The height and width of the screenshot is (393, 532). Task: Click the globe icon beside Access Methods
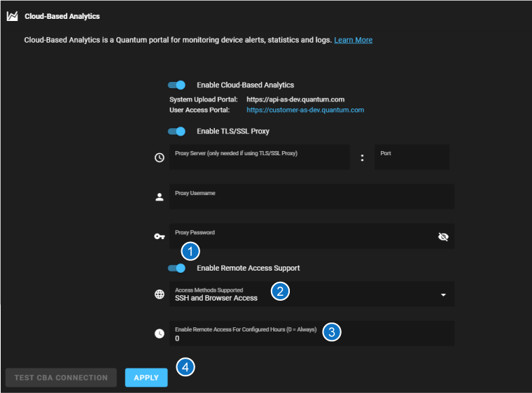[159, 294]
